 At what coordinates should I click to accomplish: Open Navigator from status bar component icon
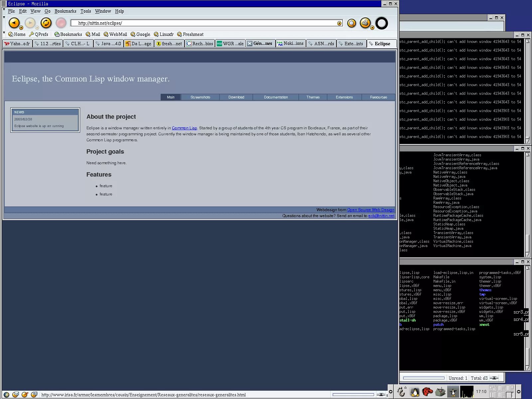point(6,395)
